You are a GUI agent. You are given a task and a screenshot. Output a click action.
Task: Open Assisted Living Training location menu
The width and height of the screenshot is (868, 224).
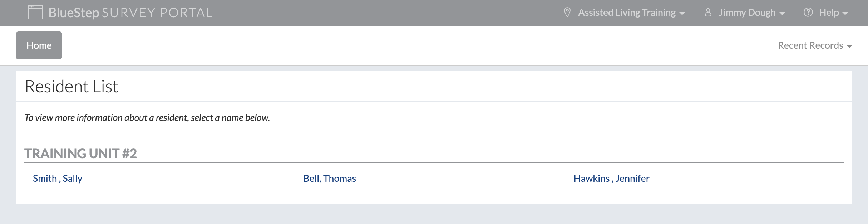point(624,13)
